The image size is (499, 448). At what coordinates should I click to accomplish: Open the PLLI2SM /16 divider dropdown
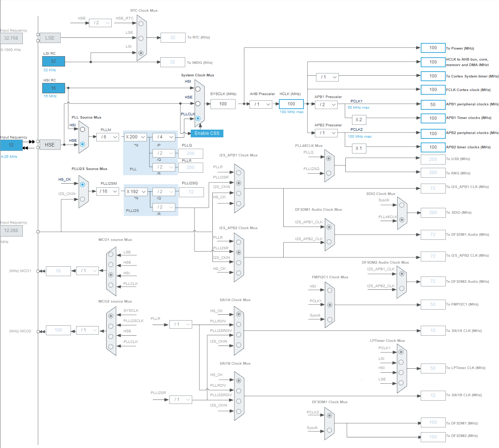pyautogui.click(x=108, y=191)
